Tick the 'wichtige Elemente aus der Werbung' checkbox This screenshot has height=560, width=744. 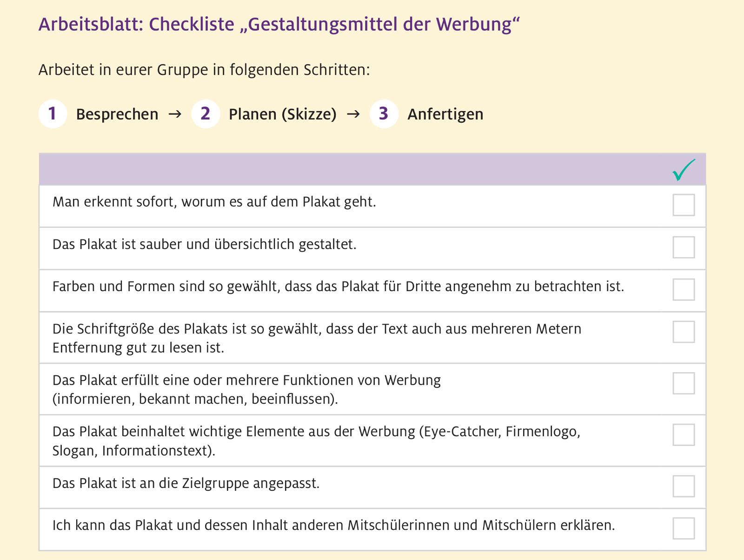coord(684,434)
